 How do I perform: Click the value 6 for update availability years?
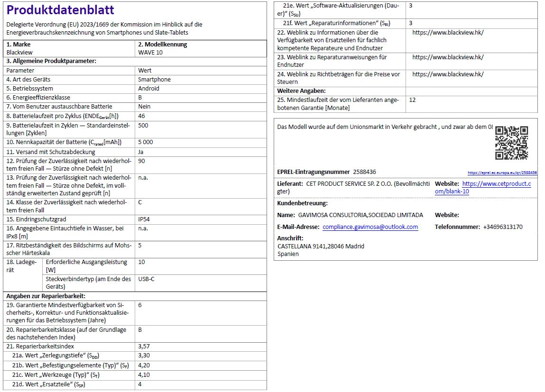140,305
